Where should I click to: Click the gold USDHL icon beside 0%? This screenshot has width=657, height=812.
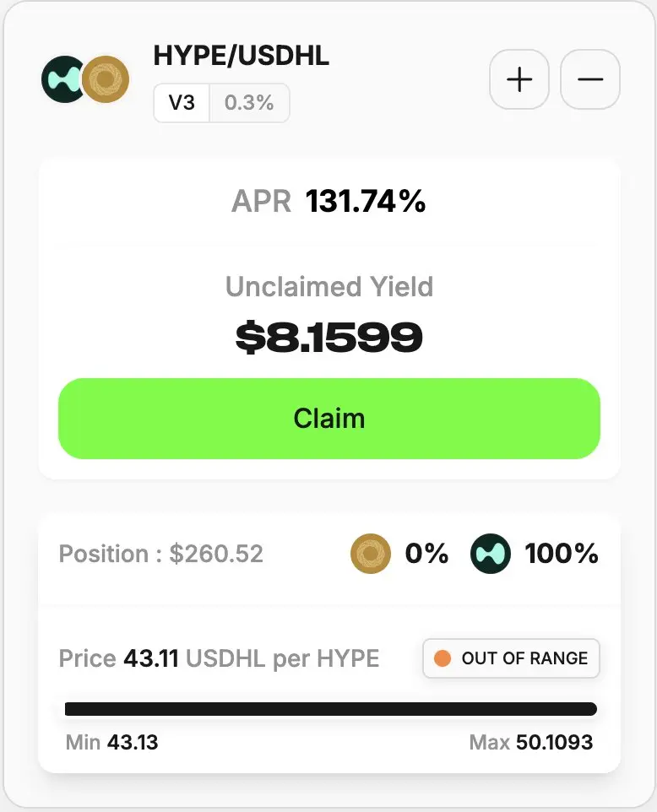click(371, 554)
